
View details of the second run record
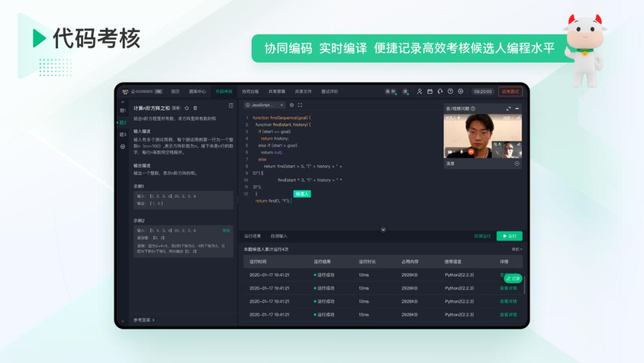point(508,288)
